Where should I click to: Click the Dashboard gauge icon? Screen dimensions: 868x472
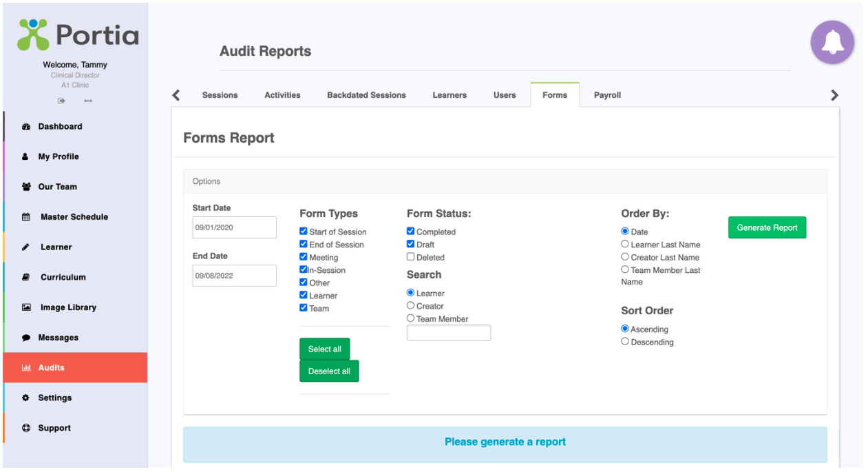click(26, 127)
